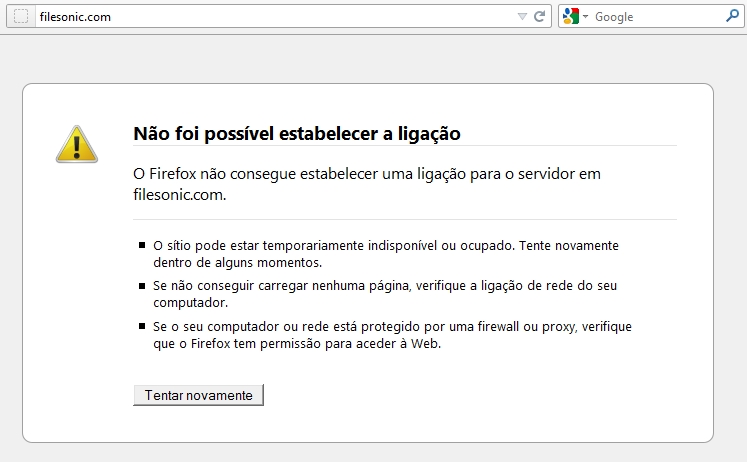Click the Google search engine logo
This screenshot has width=747, height=462.
coord(571,16)
